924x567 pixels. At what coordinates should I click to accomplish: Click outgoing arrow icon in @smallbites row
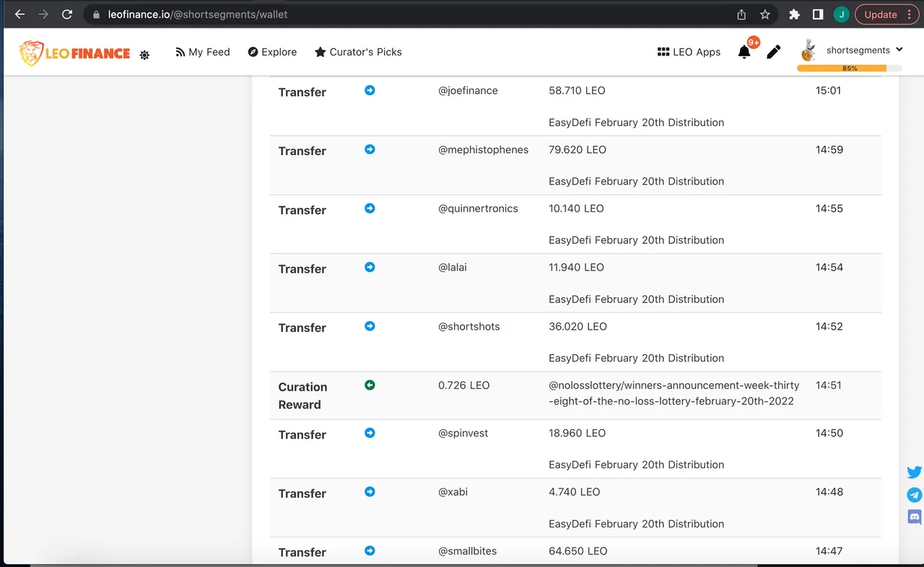click(370, 551)
